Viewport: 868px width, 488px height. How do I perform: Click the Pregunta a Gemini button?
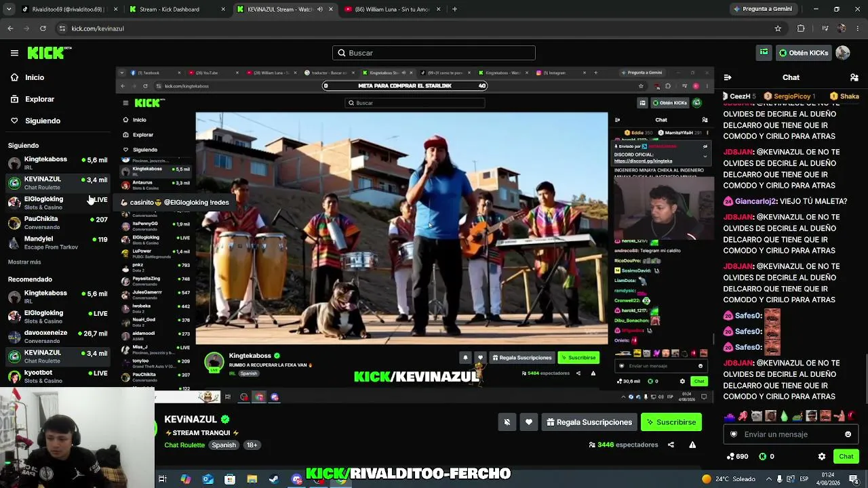762,9
